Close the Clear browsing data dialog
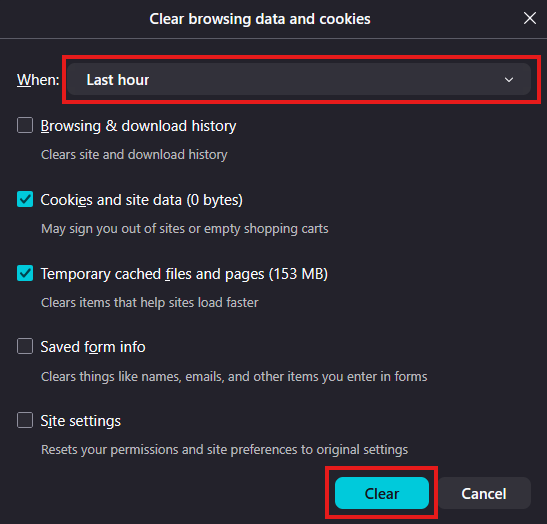Image resolution: width=547 pixels, height=524 pixels. coord(530,18)
